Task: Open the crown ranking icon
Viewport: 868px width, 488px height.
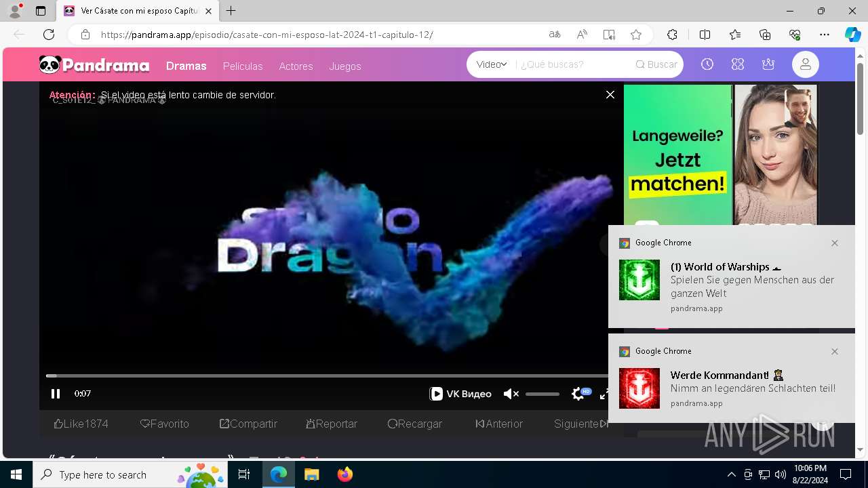Action: 768,64
